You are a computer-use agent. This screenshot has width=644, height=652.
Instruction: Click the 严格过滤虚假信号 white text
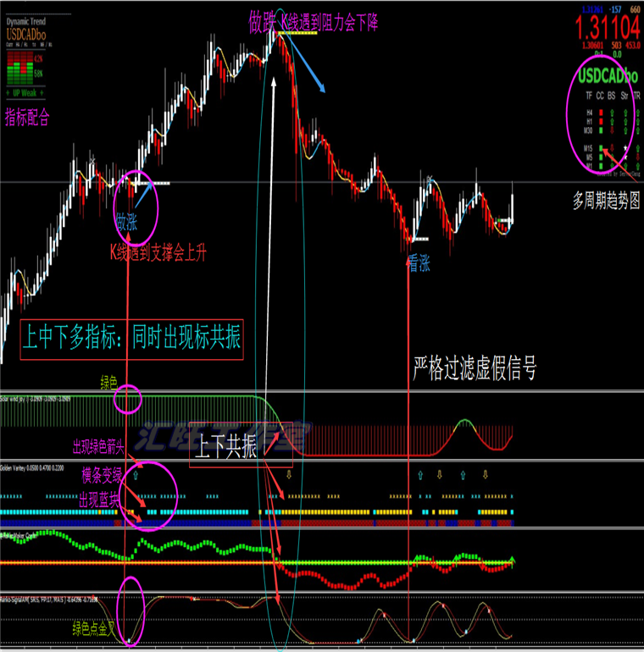pos(474,368)
